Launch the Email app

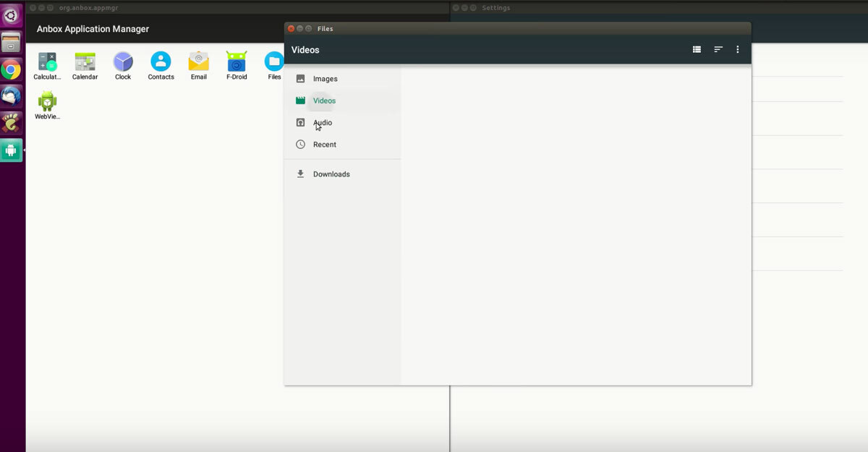coord(199,62)
